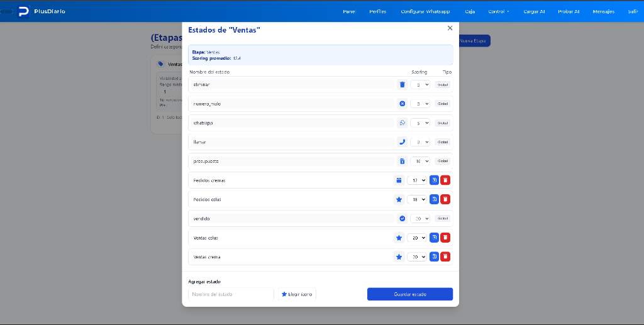Image resolution: width=644 pixels, height=325 pixels.
Task: Click the star icon in Ventas celus row
Action: tap(399, 238)
